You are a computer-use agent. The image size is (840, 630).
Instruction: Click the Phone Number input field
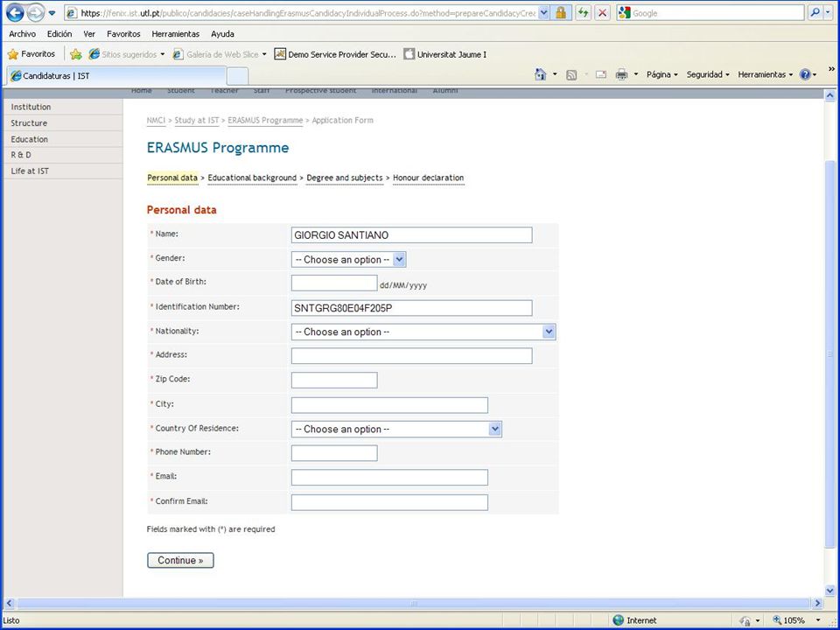pyautogui.click(x=334, y=452)
